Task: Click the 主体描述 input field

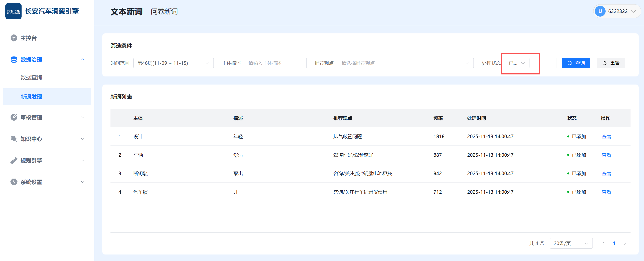Action: (276, 63)
